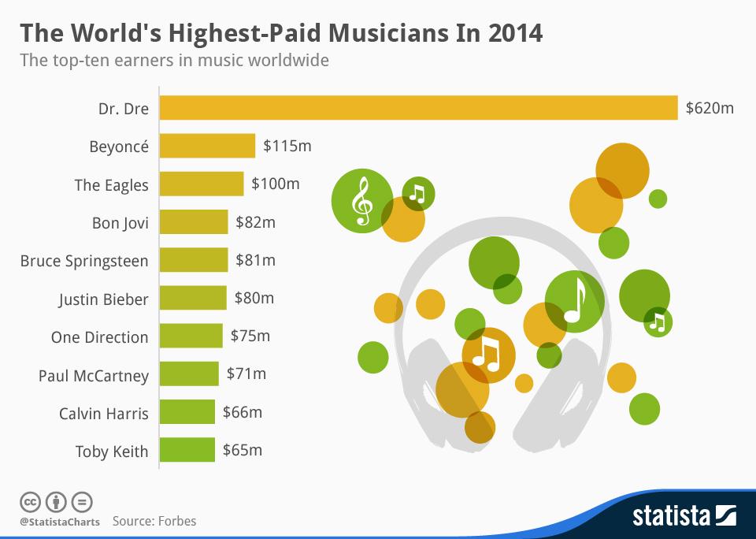Click the orange beamed-note icon on the headphones
This screenshot has width=756, height=539.
coord(487,354)
